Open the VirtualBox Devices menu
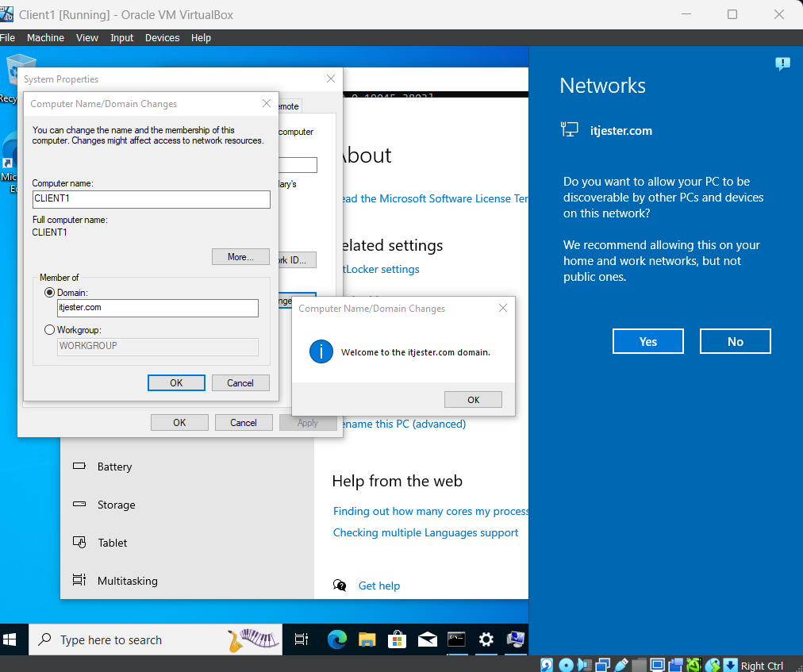The image size is (803, 672). (163, 38)
